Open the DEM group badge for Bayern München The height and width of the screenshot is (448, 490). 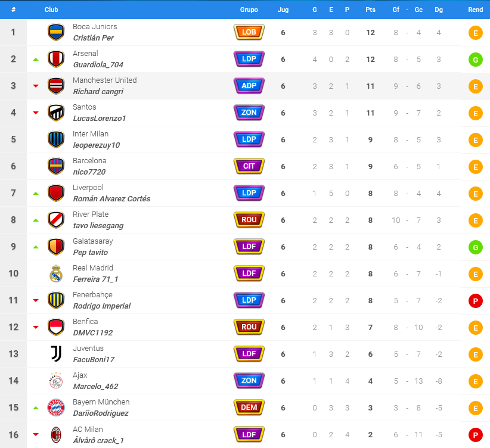249,407
